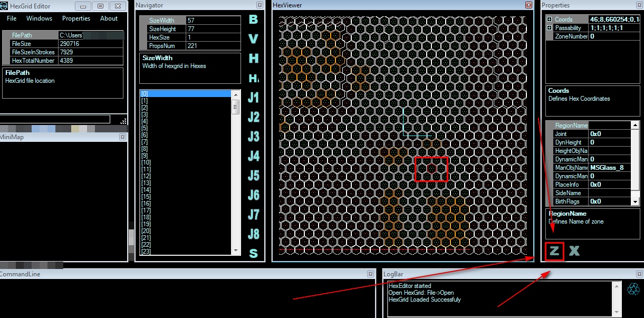This screenshot has width=644, height=318.
Task: Click the empty input field above the MiniMap panel
Action: point(55,119)
